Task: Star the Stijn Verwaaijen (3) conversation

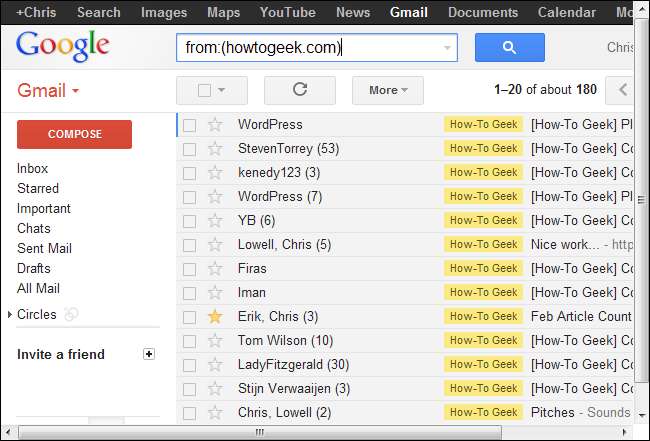Action: click(215, 389)
